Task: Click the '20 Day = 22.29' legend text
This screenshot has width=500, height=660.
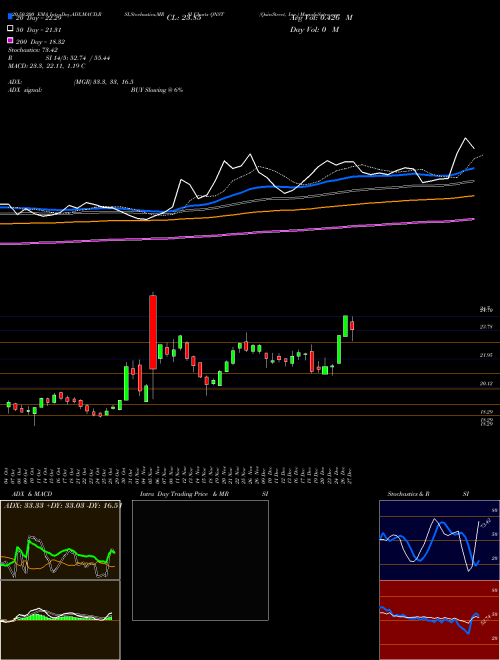Action: [x=39, y=18]
